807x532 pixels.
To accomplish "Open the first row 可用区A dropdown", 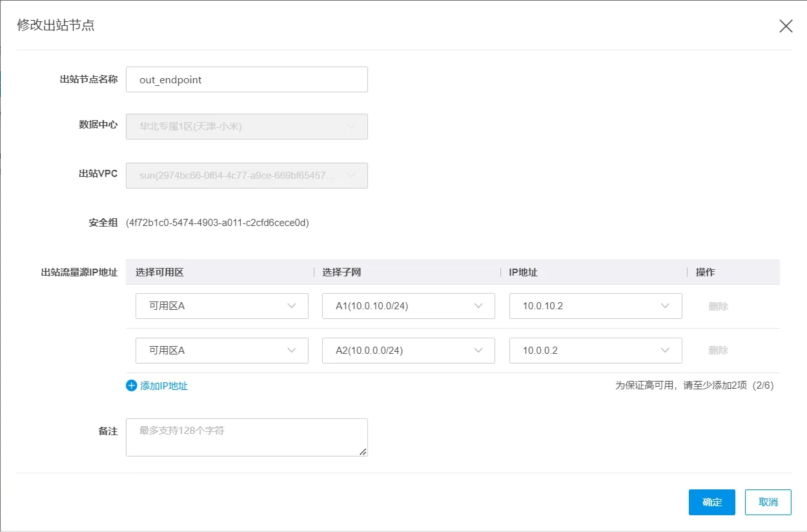I will pyautogui.click(x=221, y=306).
